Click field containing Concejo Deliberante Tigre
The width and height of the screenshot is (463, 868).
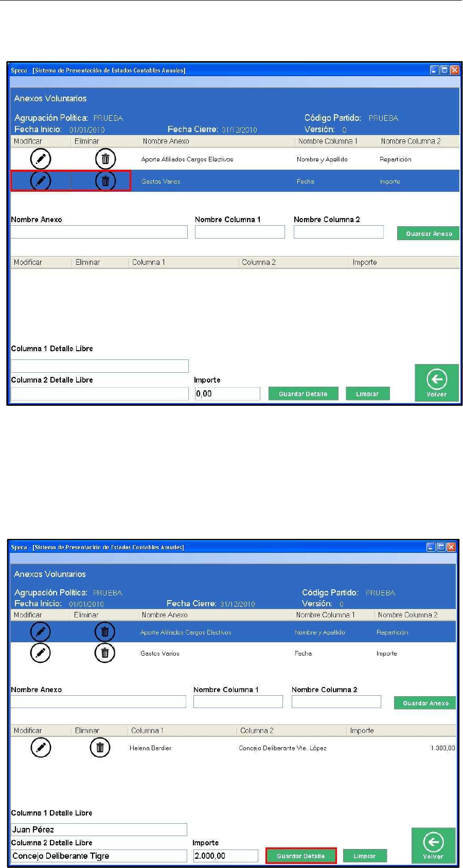(x=99, y=856)
